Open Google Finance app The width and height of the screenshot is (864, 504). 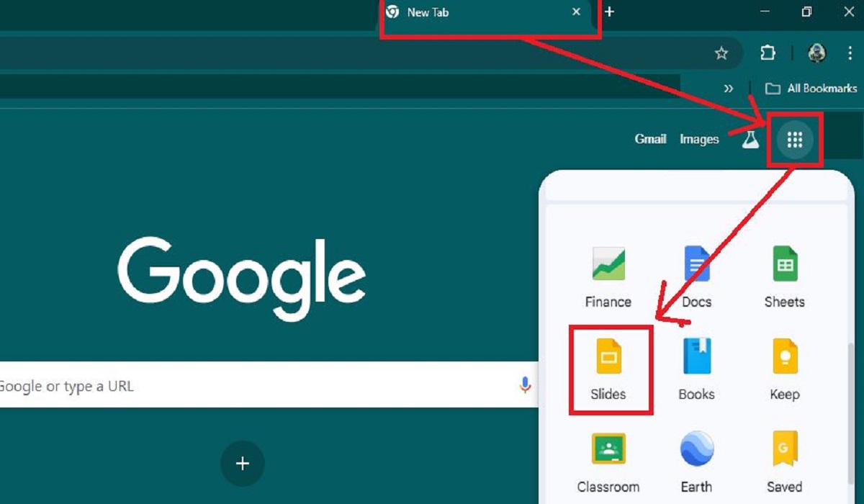pos(608,276)
